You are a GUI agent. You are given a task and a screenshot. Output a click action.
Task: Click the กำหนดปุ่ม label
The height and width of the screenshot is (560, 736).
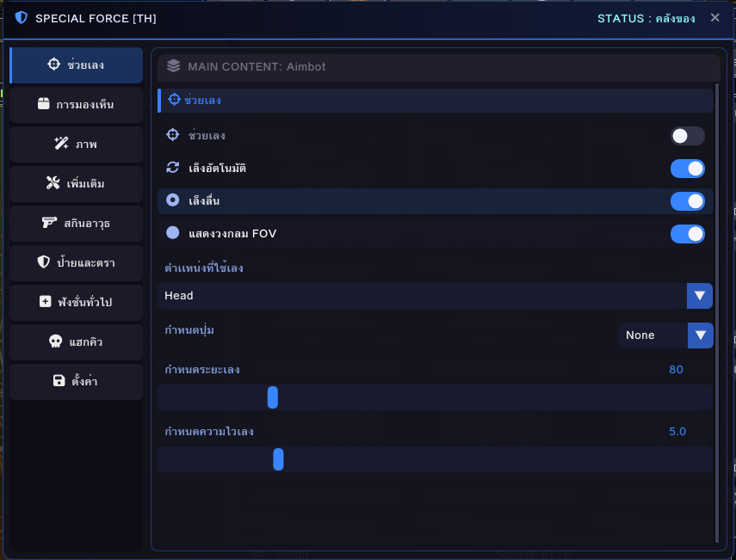(189, 330)
